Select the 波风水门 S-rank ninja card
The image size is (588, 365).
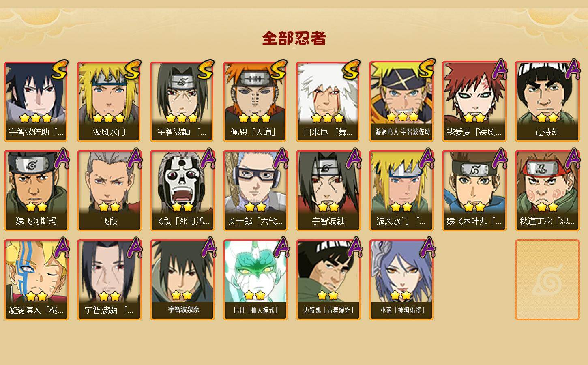coord(109,101)
